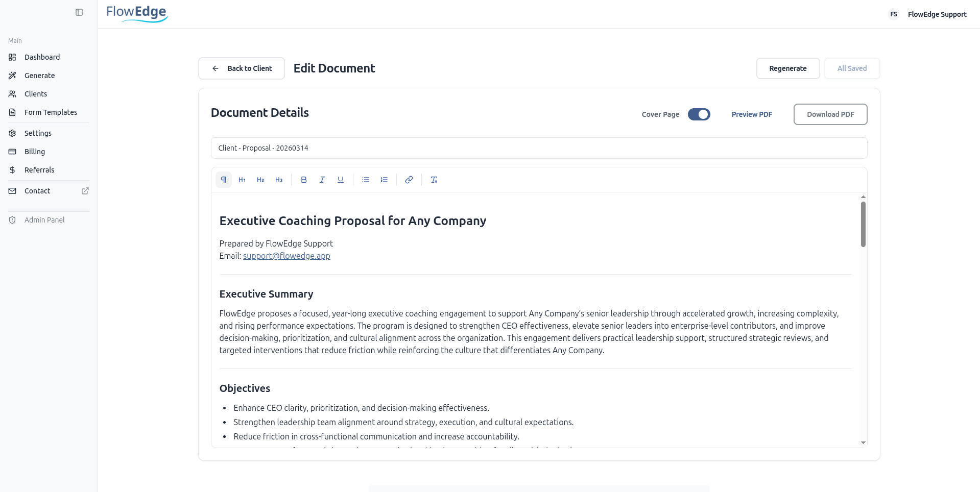The image size is (980, 492).
Task: Apply Heading 3 formatting
Action: click(279, 180)
